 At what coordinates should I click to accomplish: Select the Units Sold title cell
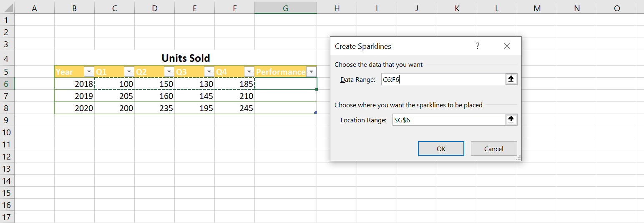[186, 58]
